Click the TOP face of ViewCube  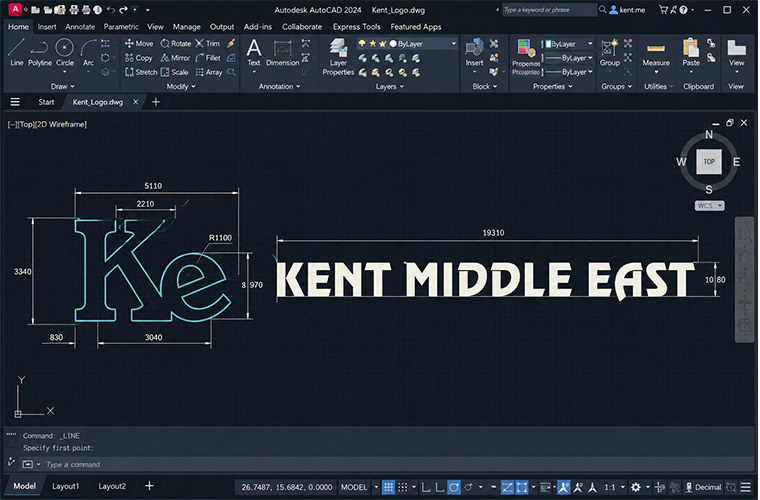(709, 161)
